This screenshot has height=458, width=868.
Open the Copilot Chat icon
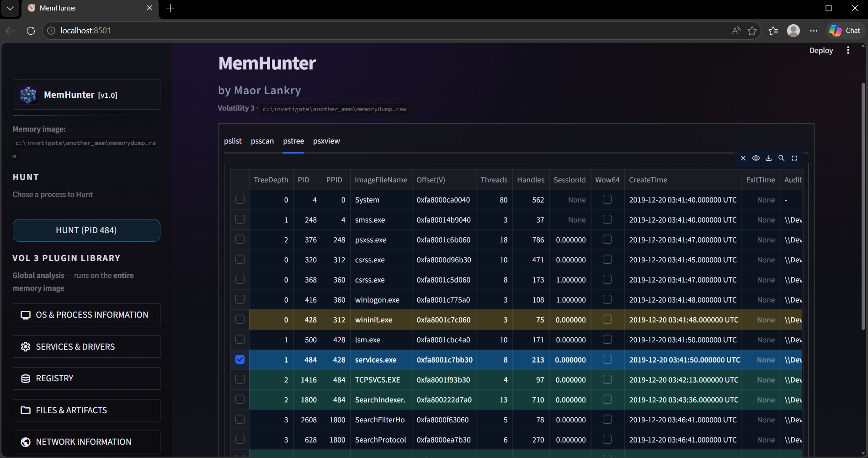pos(845,31)
